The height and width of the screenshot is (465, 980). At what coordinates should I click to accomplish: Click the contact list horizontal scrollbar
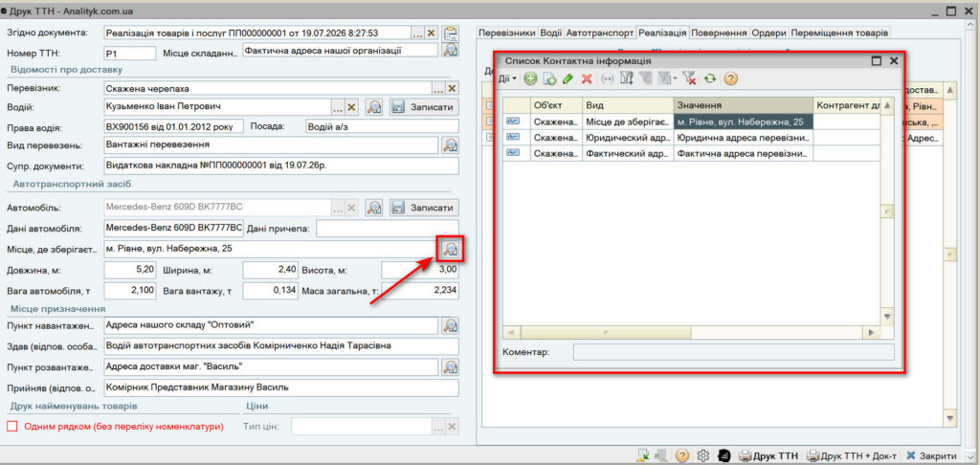pos(691,333)
